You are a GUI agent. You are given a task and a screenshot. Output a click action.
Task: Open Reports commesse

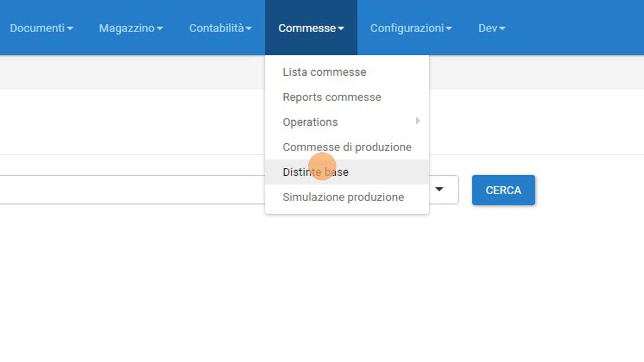[x=332, y=97]
